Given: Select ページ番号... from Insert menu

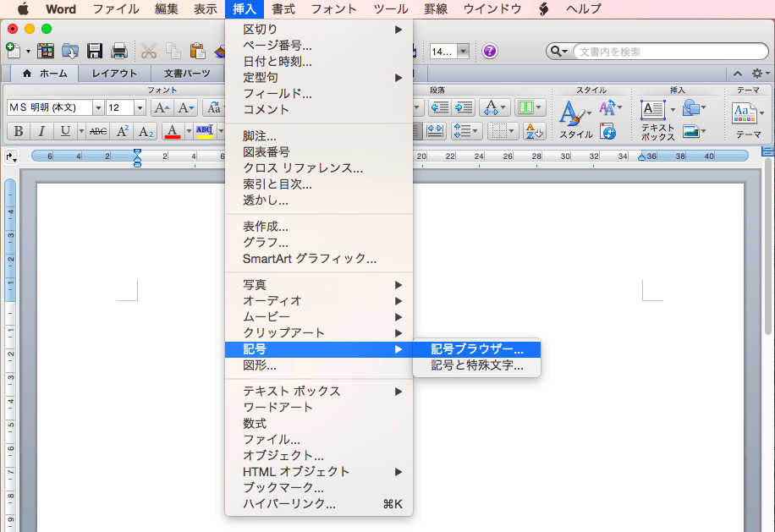Looking at the screenshot, I should tap(319, 46).
